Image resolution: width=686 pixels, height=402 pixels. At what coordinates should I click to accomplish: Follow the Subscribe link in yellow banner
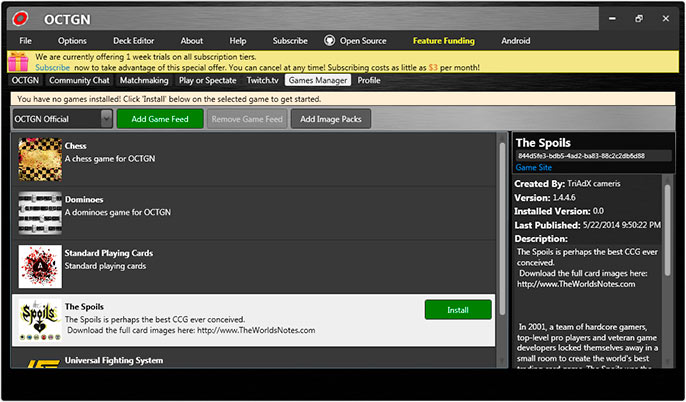52,67
